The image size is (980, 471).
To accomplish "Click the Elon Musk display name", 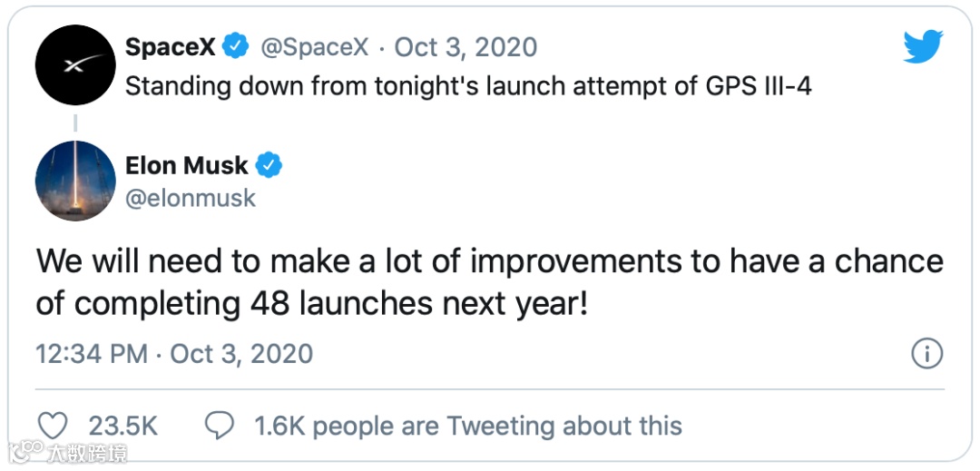I will click(x=187, y=165).
